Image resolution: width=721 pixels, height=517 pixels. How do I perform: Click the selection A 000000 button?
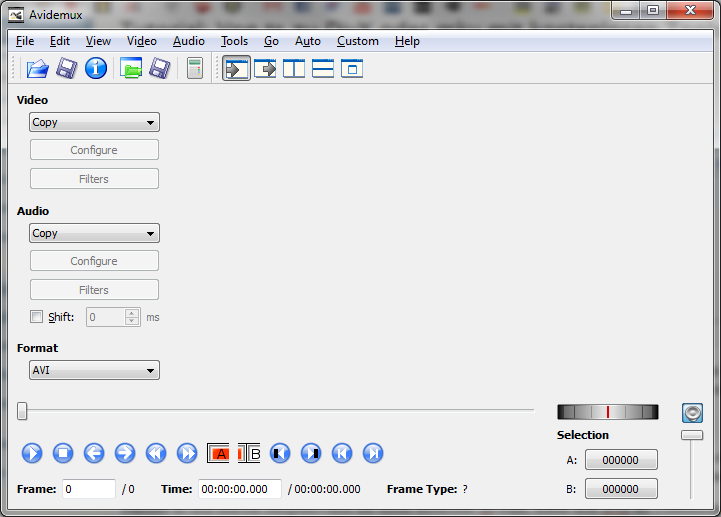(x=621, y=460)
